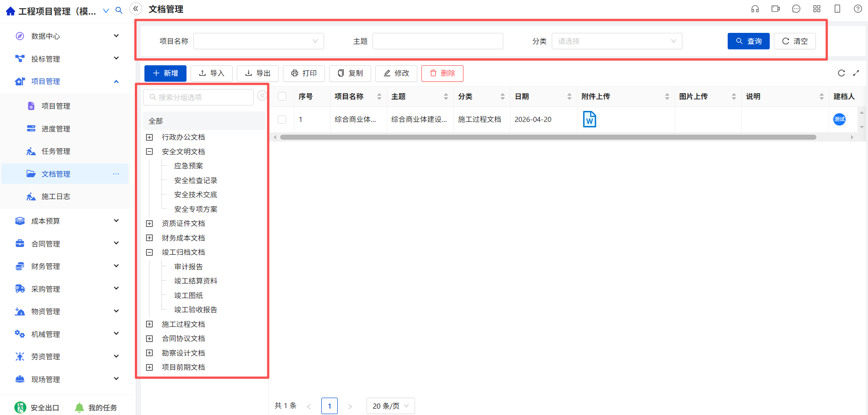This screenshot has height=415, width=868.
Task: Click the 新增 add button
Action: [165, 74]
